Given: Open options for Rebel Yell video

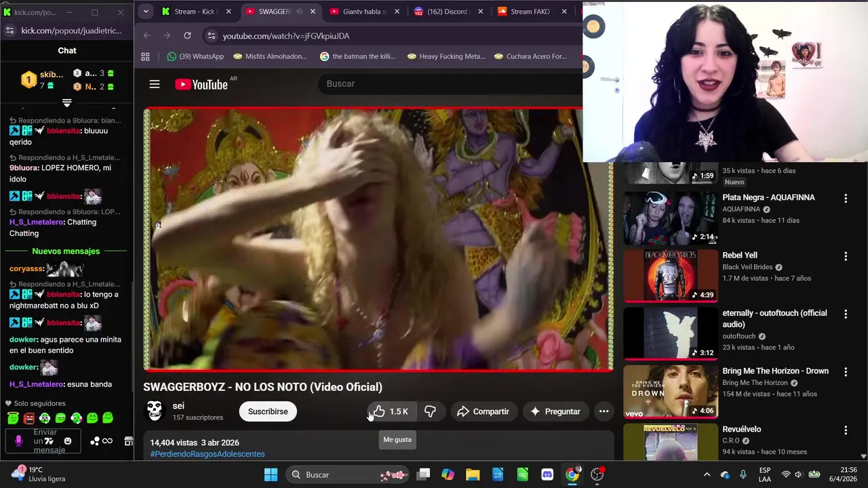Looking at the screenshot, I should (x=845, y=256).
